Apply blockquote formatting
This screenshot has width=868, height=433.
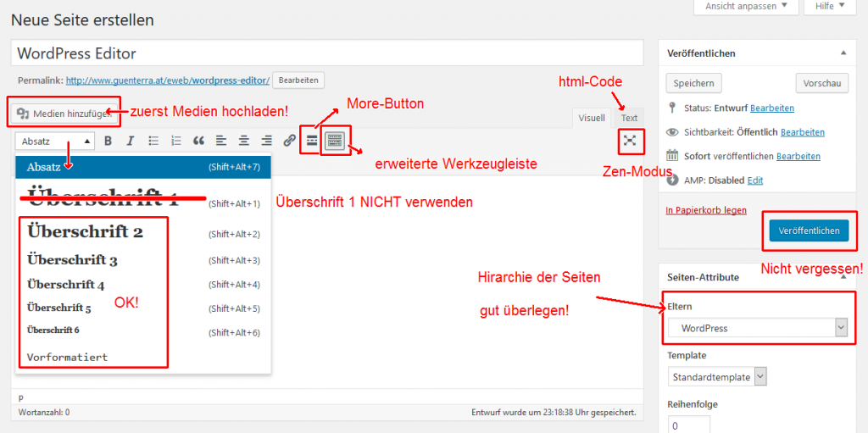[198, 142]
